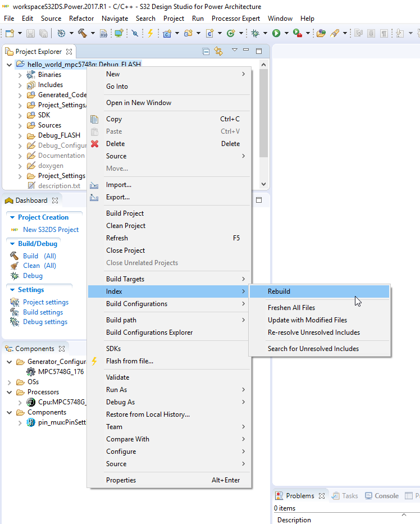The width and height of the screenshot is (420, 524).
Task: Expand SDK folder in Project Explorer
Action: point(20,115)
